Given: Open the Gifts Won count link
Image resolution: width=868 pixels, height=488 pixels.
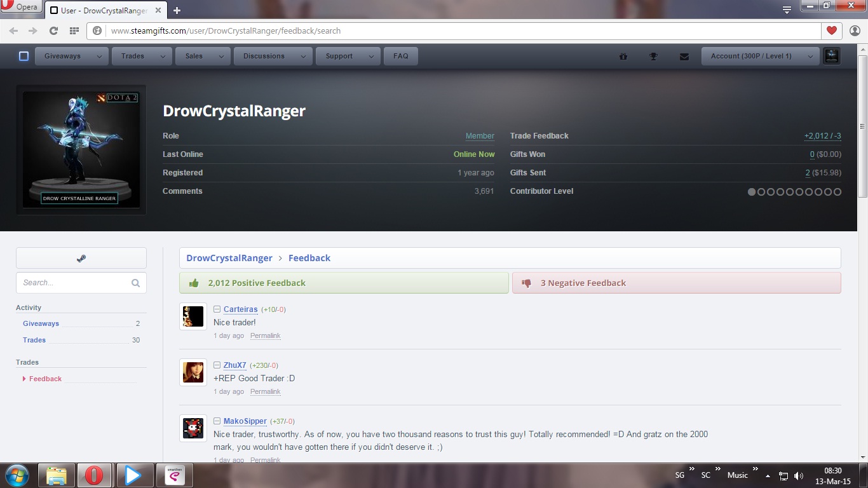Looking at the screenshot, I should pyautogui.click(x=812, y=154).
